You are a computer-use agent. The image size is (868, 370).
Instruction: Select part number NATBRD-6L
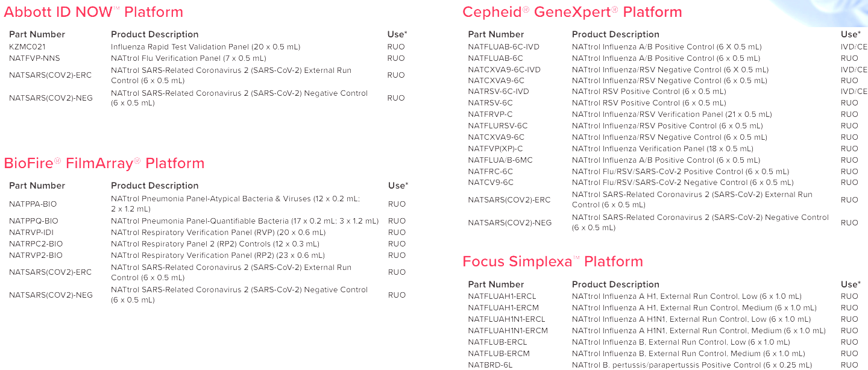(x=490, y=365)
